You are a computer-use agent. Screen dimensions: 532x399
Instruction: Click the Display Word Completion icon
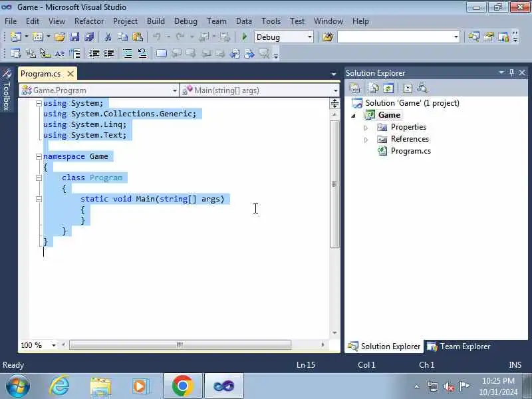[x=60, y=53]
